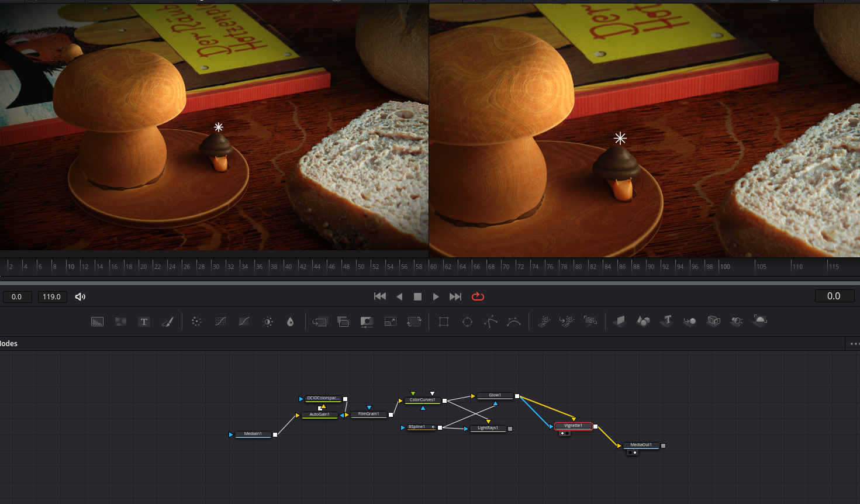Add a Matte Control tool
The image size is (860, 504).
click(367, 322)
